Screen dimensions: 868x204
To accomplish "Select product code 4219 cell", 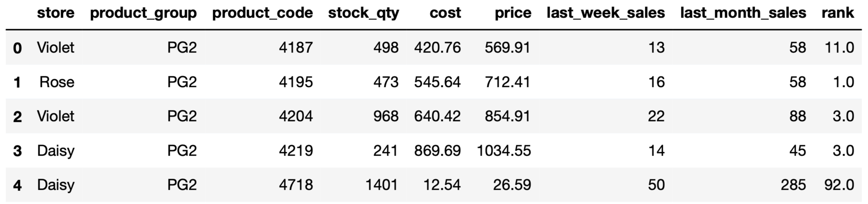I will coord(296,151).
